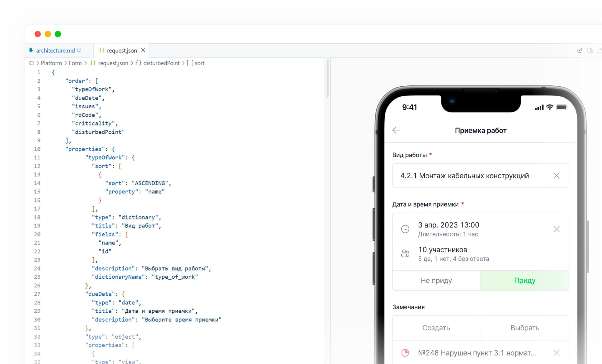Click the Приду toggle button
Screen dimensions: 602x364
click(x=525, y=280)
